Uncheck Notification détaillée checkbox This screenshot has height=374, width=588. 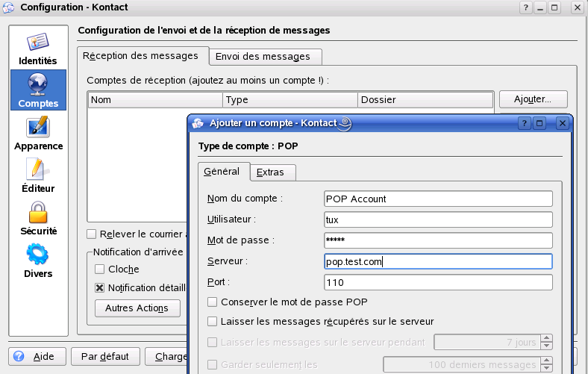click(x=99, y=287)
